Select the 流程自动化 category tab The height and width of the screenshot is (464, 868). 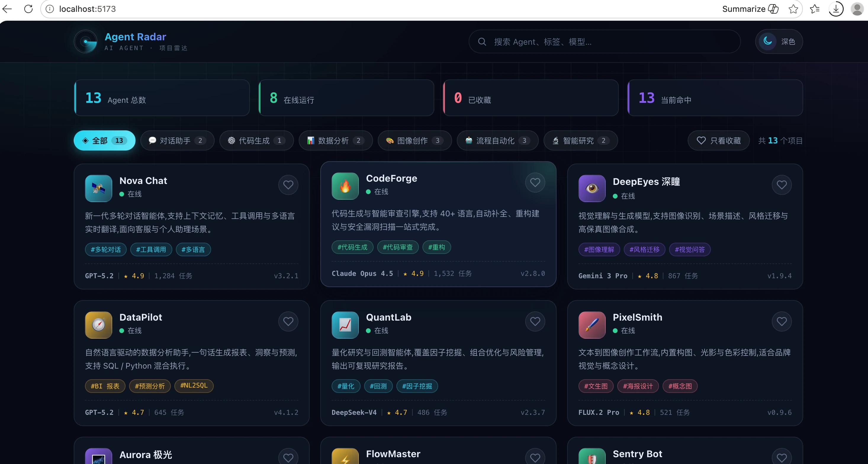tap(498, 141)
